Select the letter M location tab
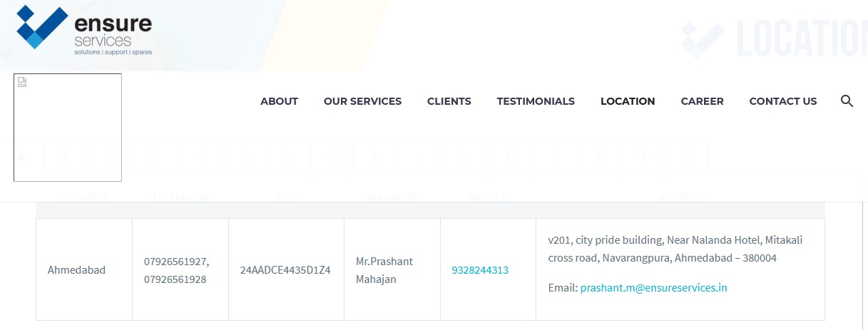This screenshot has width=868, height=330. [x=464, y=156]
